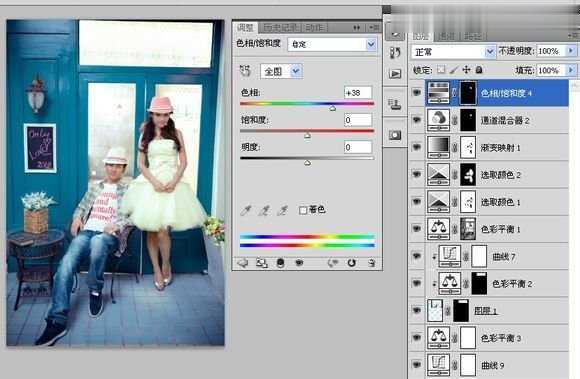Lock all padlock icon

(479, 70)
